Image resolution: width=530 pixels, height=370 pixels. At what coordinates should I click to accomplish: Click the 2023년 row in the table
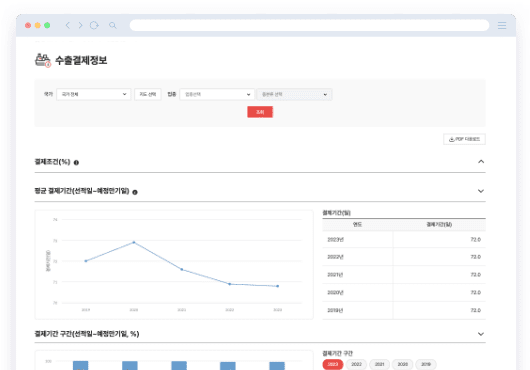point(404,240)
